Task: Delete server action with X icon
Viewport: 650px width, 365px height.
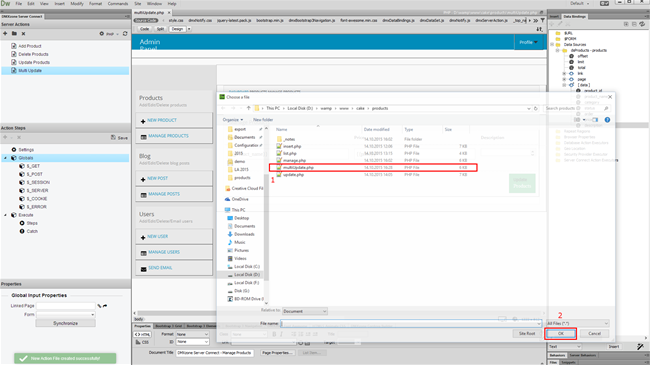Action: tap(23, 34)
